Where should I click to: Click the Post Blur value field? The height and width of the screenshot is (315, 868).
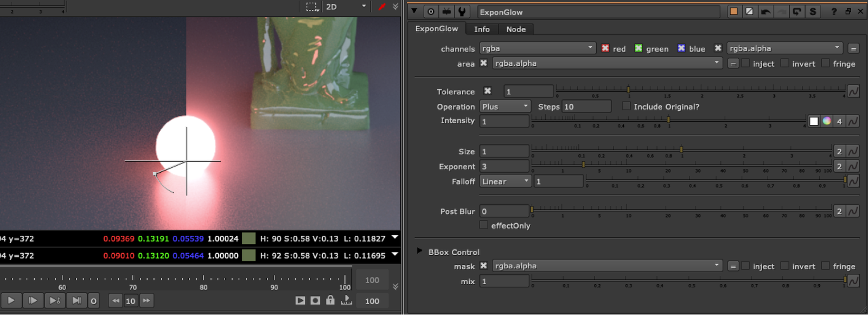click(x=504, y=211)
